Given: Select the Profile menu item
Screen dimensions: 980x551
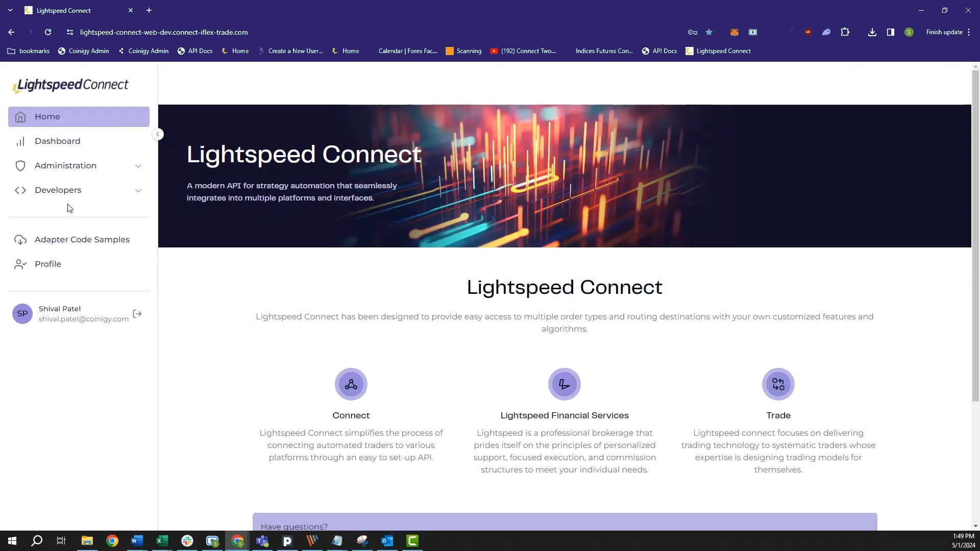Looking at the screenshot, I should [x=48, y=264].
